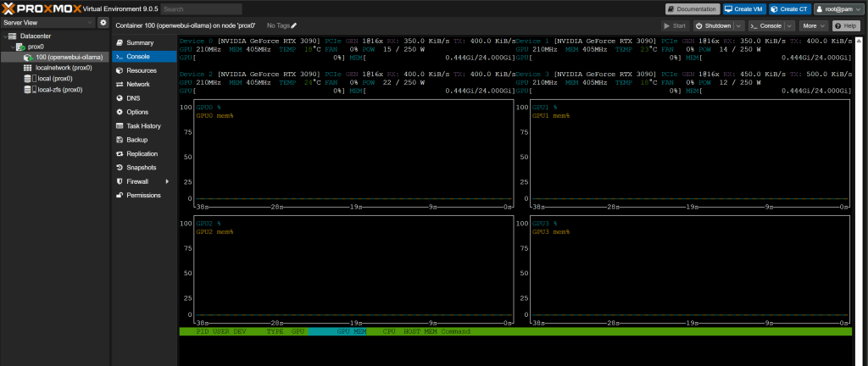Collapse the Datacenter tree node
The image size is (868, 366).
tap(5, 36)
